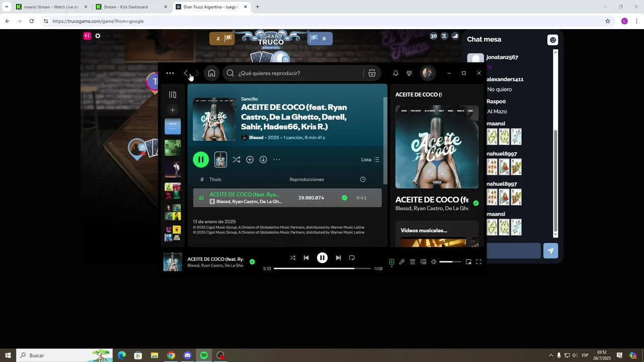Switch to the maansi Stream tab
Screen dimensions: 644x362
[x=51, y=7]
